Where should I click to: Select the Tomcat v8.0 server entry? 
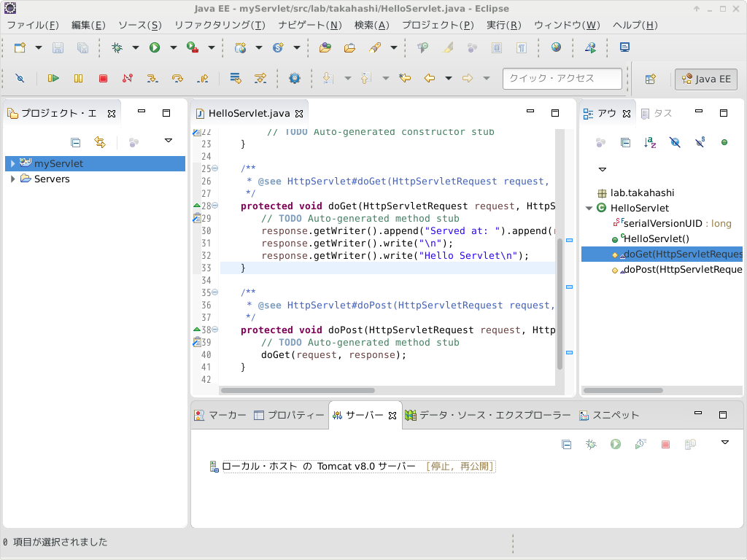352,466
